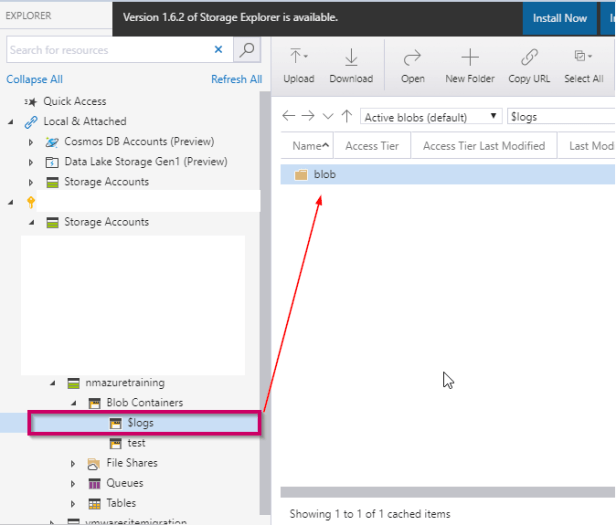This screenshot has width=616, height=525.
Task: Go back with the left arrow
Action: tap(289, 116)
